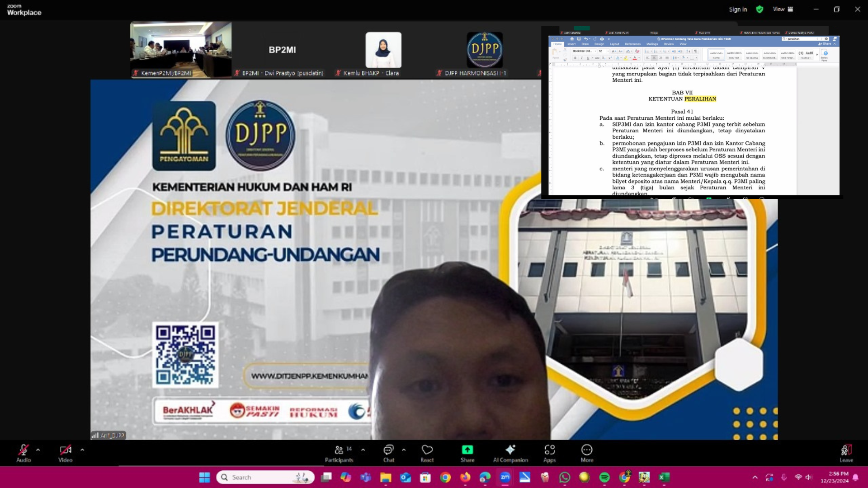Open File Explorer from the taskbar
This screenshot has height=488, width=868.
[386, 477]
